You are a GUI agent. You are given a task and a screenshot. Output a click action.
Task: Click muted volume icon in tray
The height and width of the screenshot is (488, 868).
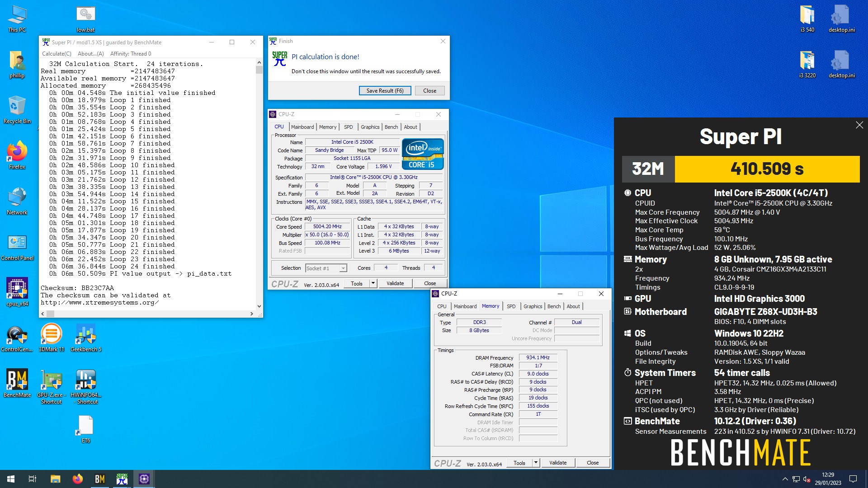807,479
